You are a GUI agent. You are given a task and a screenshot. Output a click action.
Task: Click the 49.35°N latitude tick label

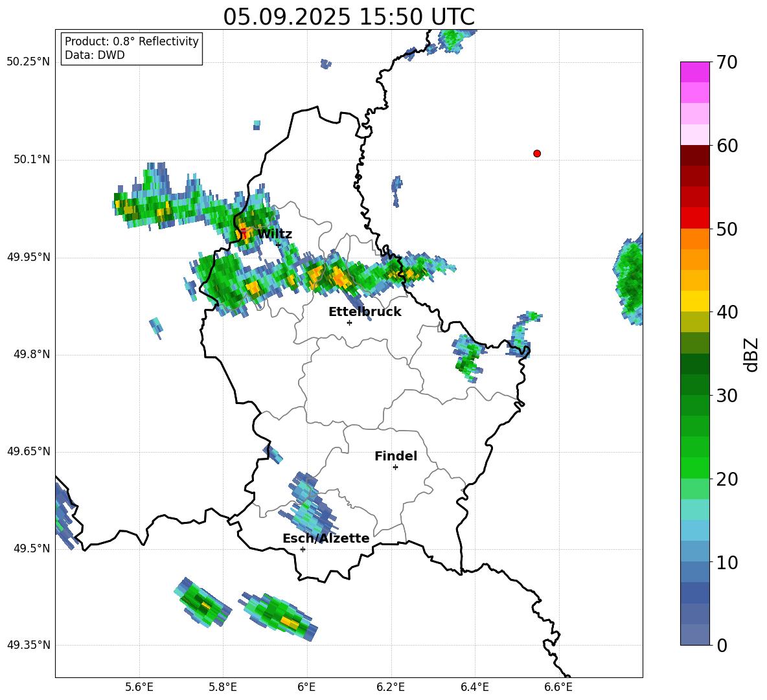29,645
